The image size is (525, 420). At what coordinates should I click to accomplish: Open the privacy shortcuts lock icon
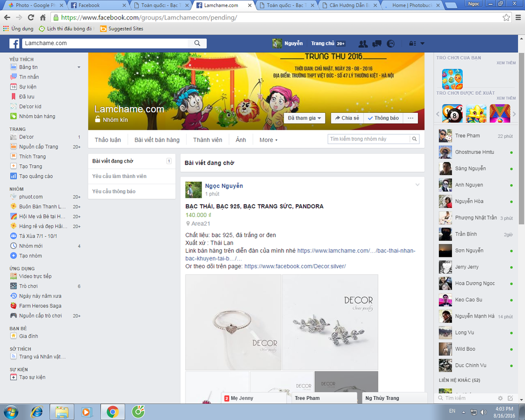413,44
